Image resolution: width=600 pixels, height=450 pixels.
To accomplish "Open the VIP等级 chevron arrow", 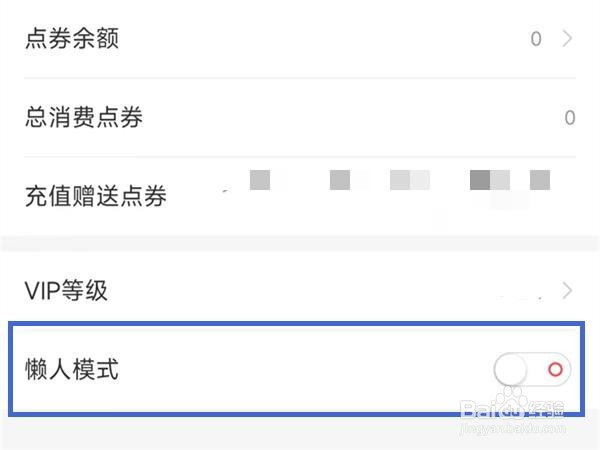I will tap(567, 290).
